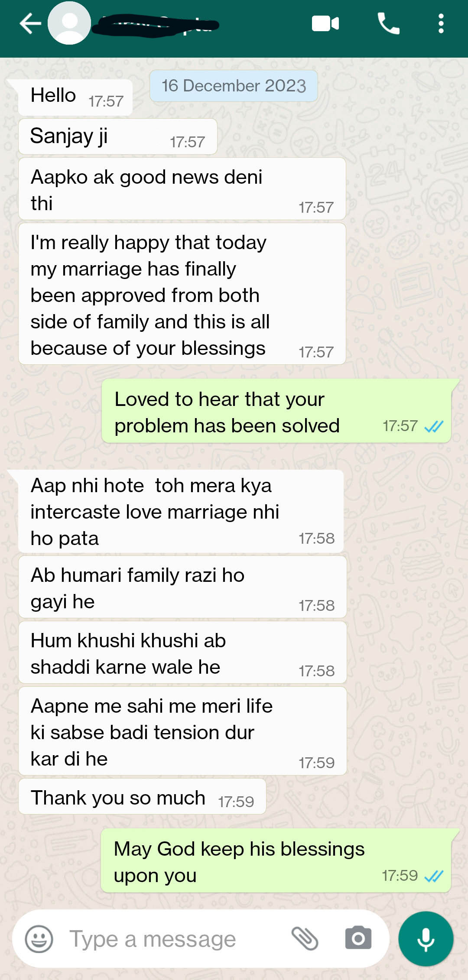Tap the "Thank you so much" message
Screen dimensions: 468x980
tap(142, 796)
